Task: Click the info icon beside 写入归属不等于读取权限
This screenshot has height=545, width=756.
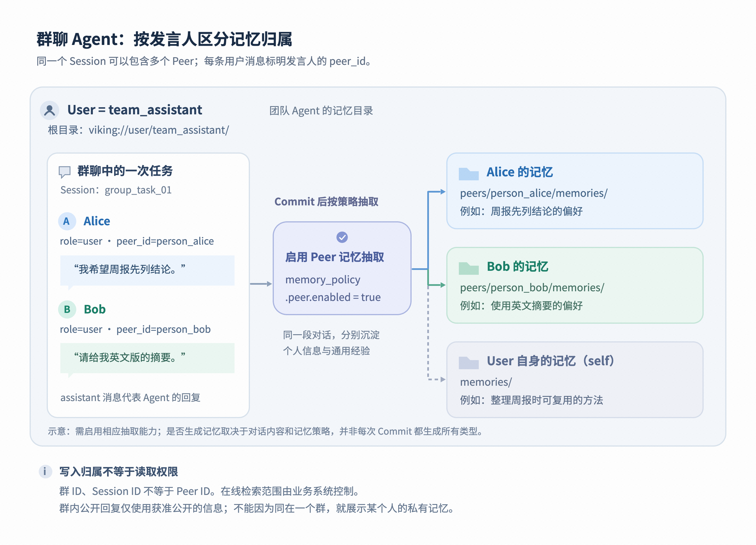Action: (x=45, y=471)
